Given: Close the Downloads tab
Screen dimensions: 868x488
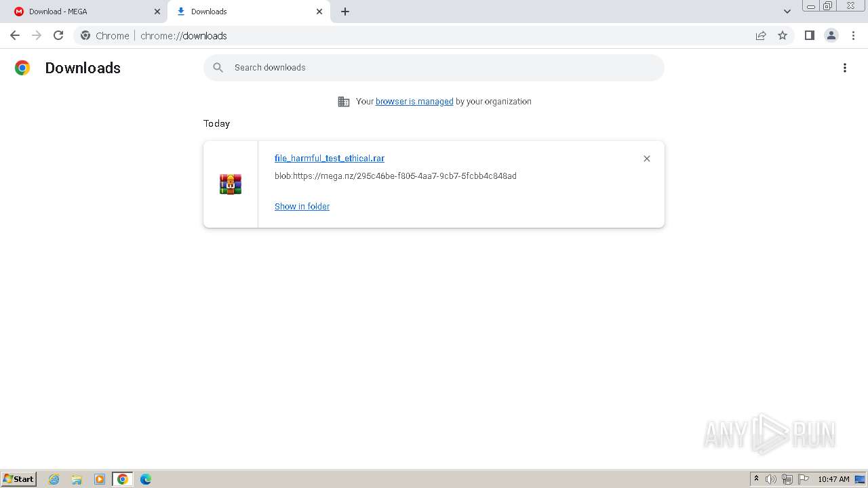Looking at the screenshot, I should point(319,12).
